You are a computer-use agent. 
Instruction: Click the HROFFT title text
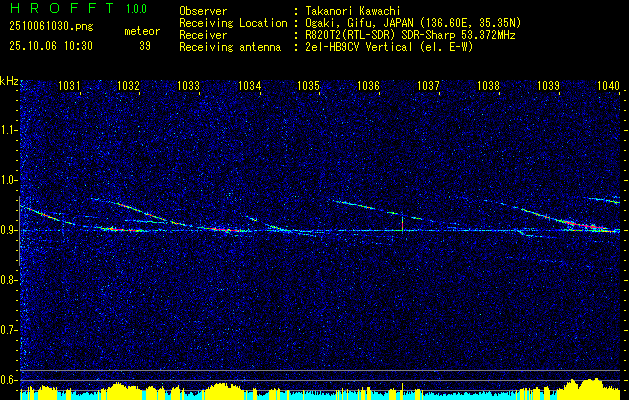62,8
